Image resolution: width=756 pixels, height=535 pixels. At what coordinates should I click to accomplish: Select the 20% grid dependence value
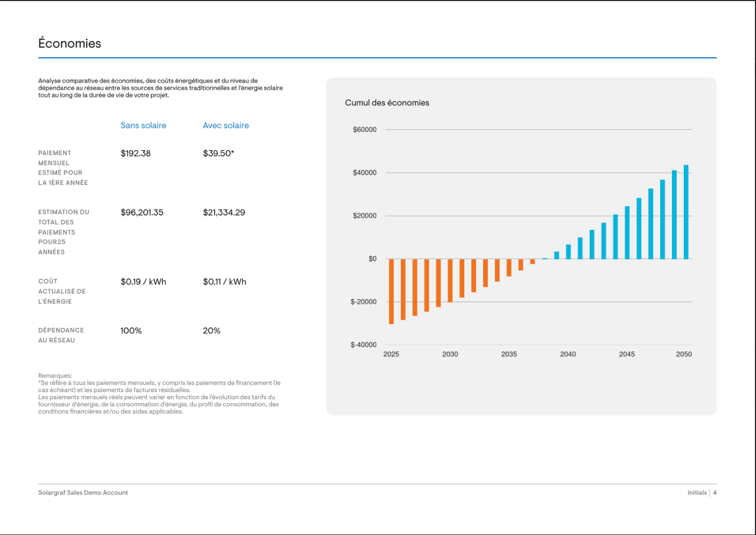point(211,331)
